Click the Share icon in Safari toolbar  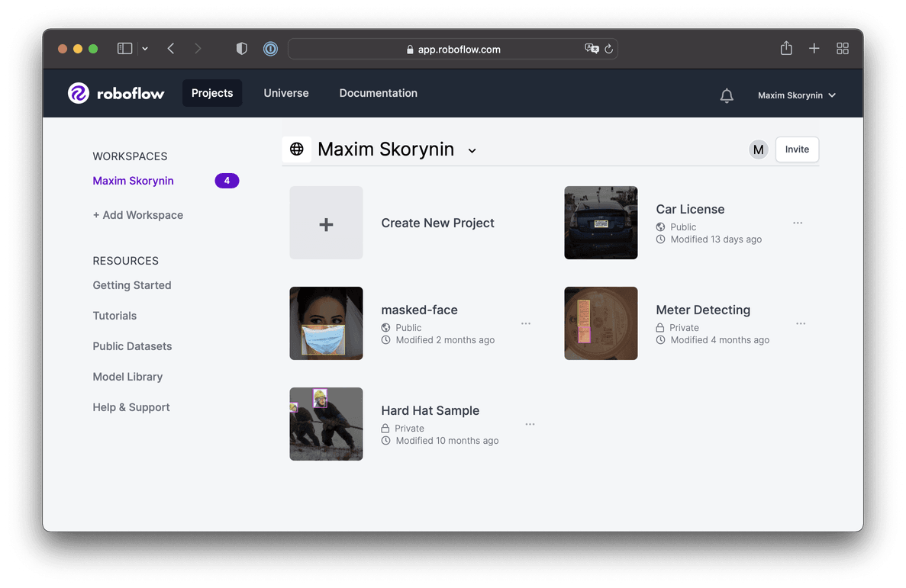click(x=786, y=48)
